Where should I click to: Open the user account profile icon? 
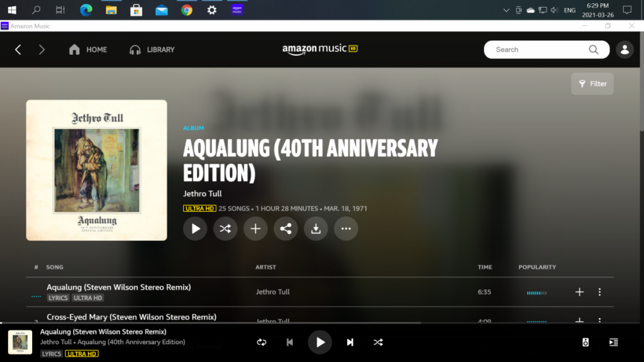pos(625,50)
